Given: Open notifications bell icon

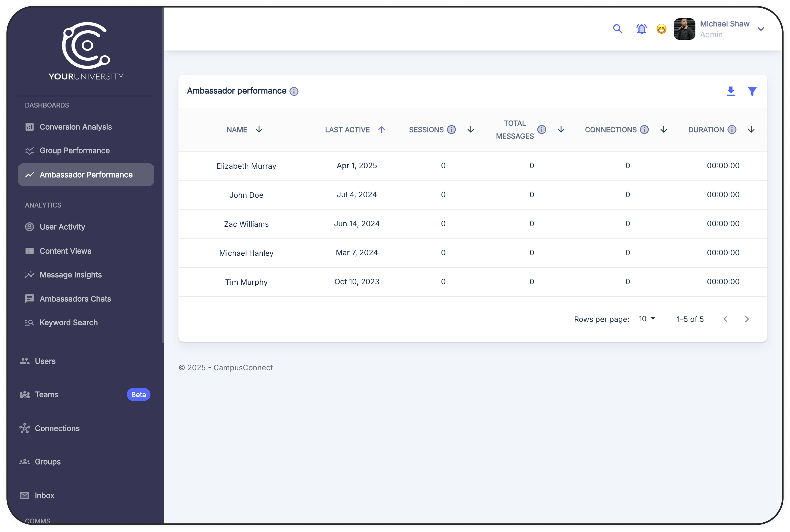Looking at the screenshot, I should pos(641,29).
